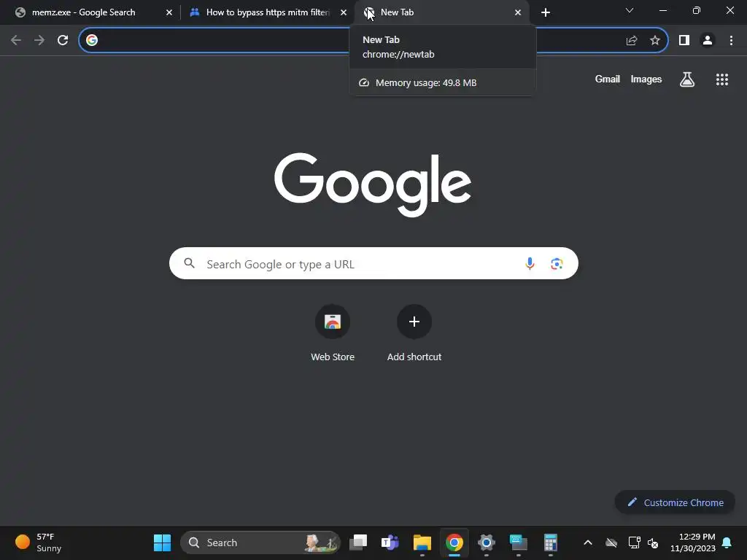Open the clock showing 12:29 PM
The width and height of the screenshot is (747, 560).
693,542
